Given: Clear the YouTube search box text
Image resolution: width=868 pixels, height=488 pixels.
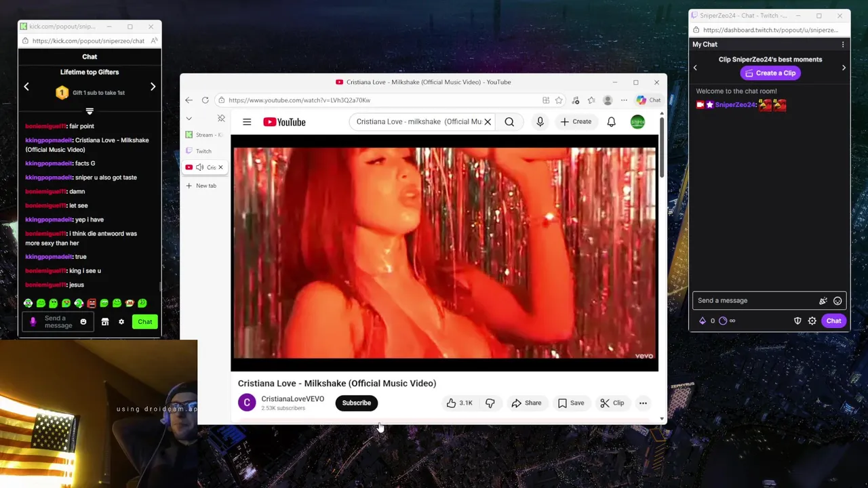Looking at the screenshot, I should point(487,122).
